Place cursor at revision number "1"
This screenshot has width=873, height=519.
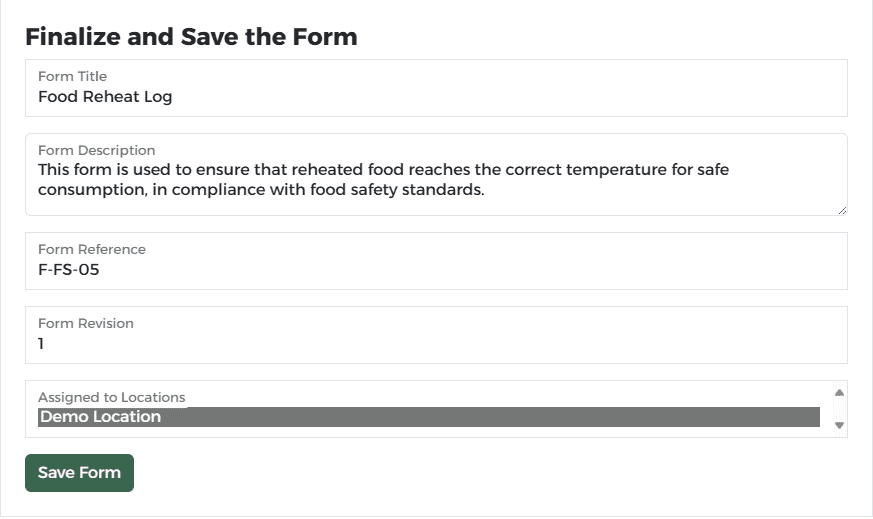(x=41, y=344)
